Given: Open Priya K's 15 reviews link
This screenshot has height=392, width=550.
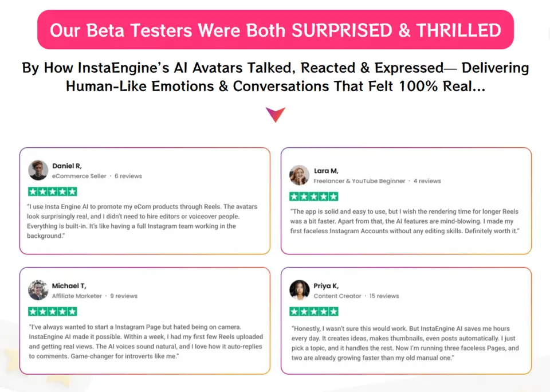Looking at the screenshot, I should pos(384,296).
